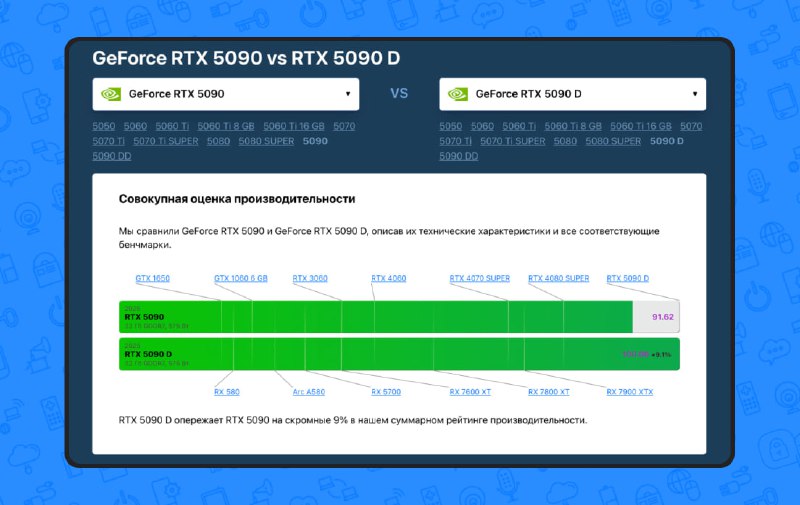Click the 91.62 score value
This screenshot has width=800, height=505.
[663, 317]
